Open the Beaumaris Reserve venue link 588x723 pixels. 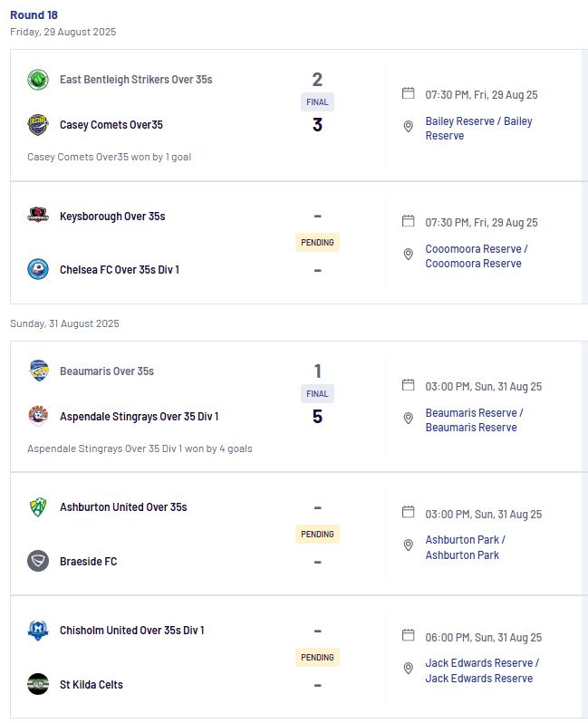tap(474, 420)
